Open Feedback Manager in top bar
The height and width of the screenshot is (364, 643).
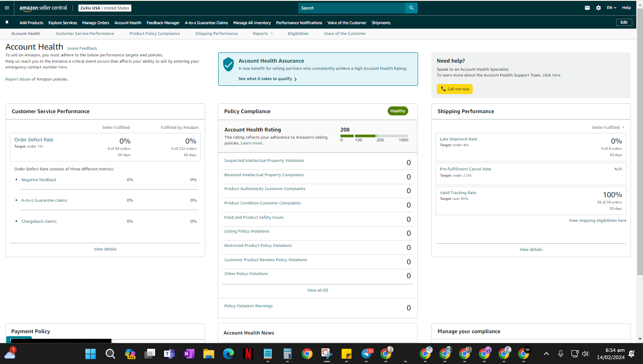coord(163,23)
